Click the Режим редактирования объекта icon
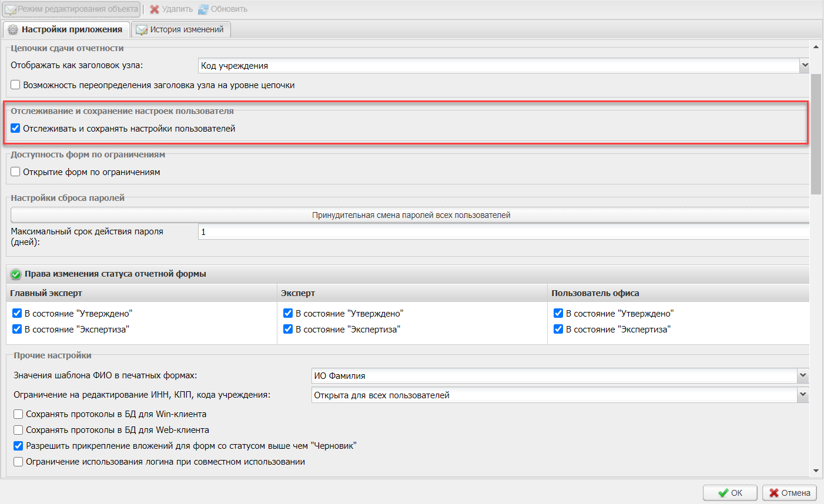This screenshot has height=504, width=824. (10, 9)
